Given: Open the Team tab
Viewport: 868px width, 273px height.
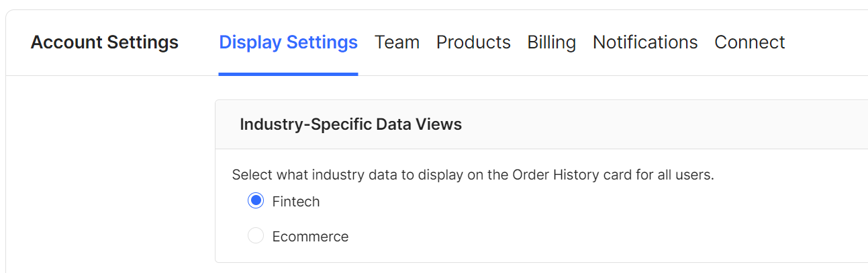Looking at the screenshot, I should (397, 42).
